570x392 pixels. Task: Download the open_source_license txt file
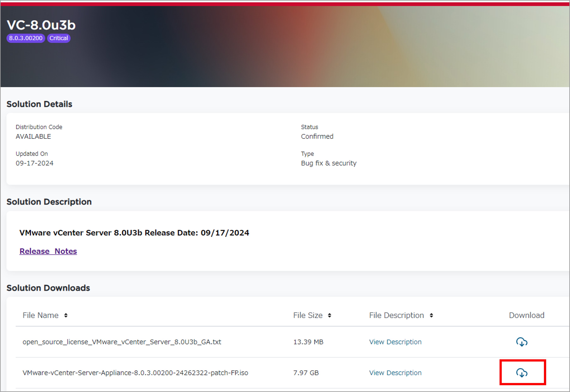pos(521,342)
